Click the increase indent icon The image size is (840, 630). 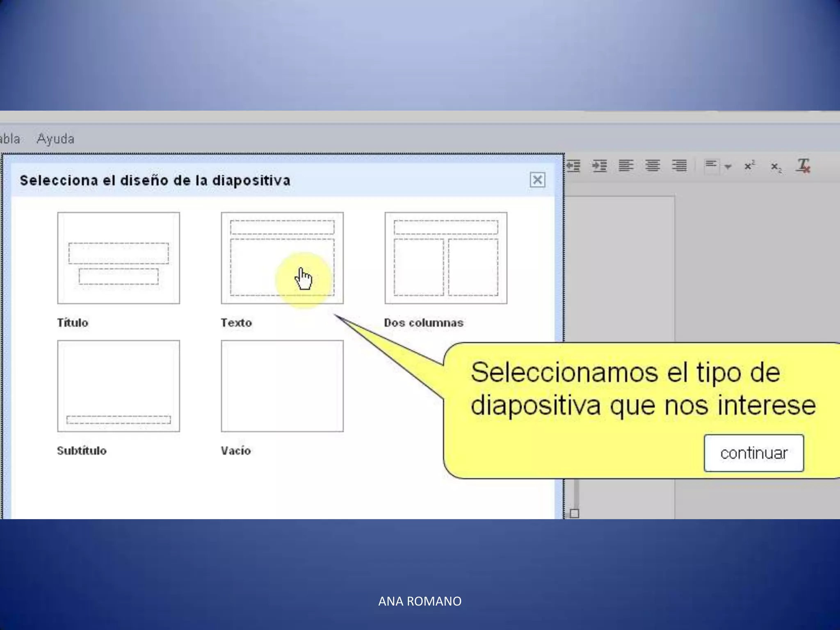(x=599, y=166)
